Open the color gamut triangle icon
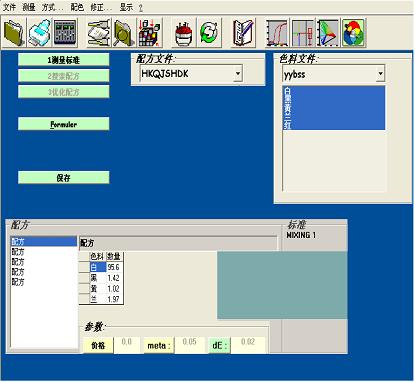The width and height of the screenshot is (415, 382). pos(328,33)
